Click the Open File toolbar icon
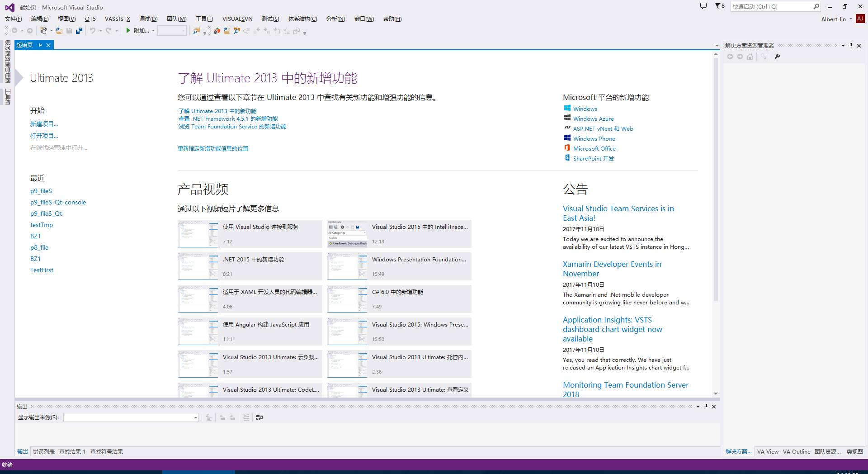The height and width of the screenshot is (474, 868). [x=59, y=31]
